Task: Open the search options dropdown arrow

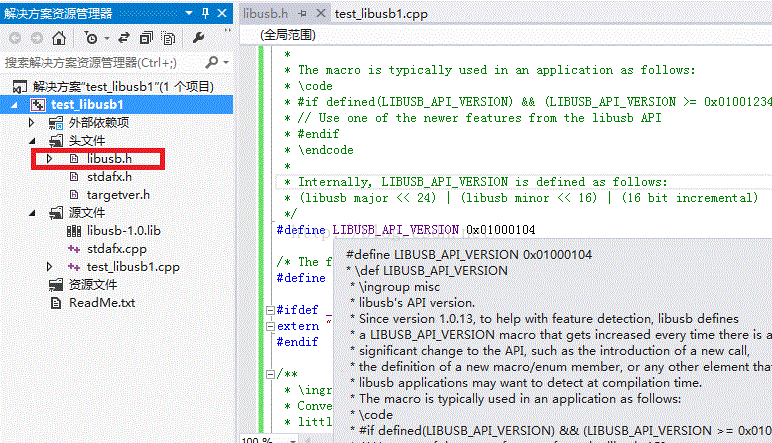Action: click(x=226, y=63)
